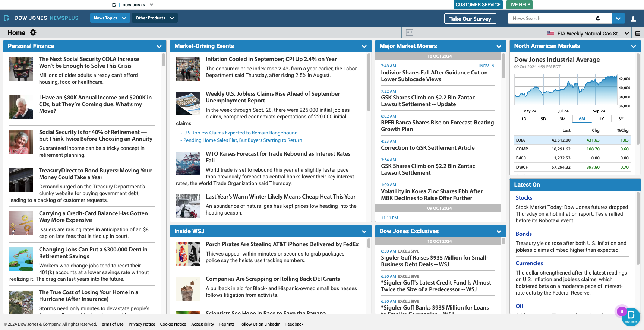Click the Dow Jones NewsPlus logo
The width and height of the screenshot is (644, 330).
tap(41, 18)
